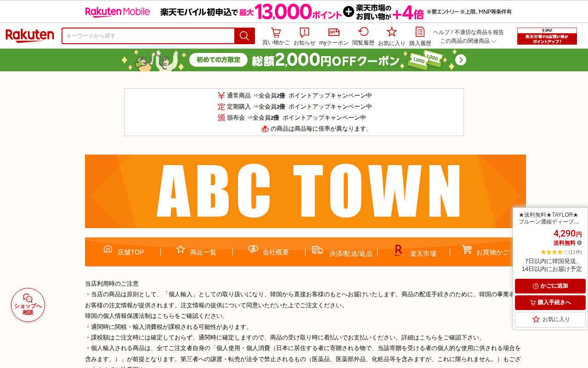588x368 pixels.
Task: Click the truck icon beside 決済/配送/返品
Action: pyautogui.click(x=317, y=250)
